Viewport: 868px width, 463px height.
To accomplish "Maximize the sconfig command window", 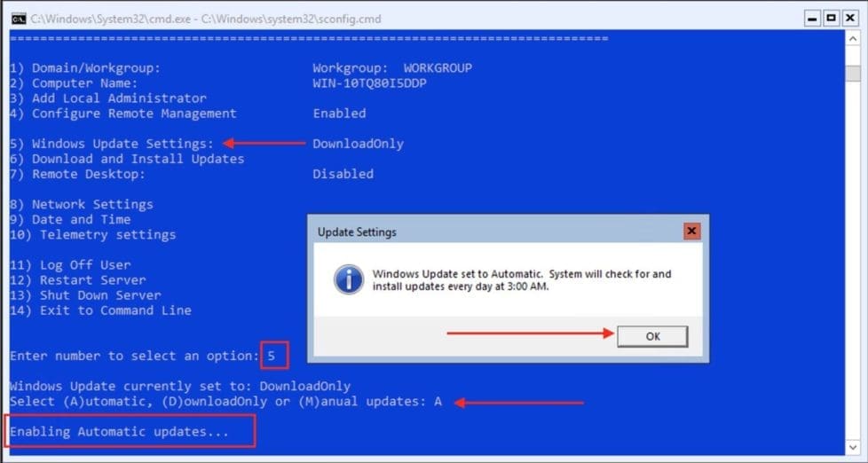I will [832, 18].
